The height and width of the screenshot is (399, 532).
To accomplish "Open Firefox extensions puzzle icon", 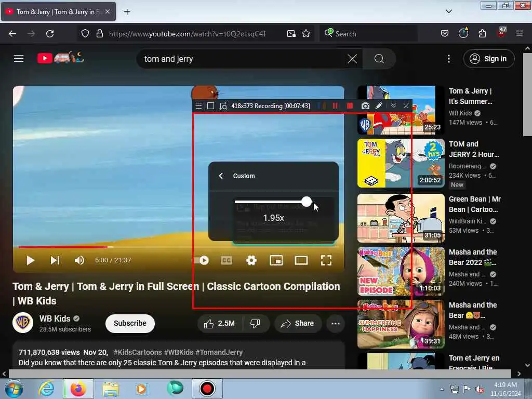I will pyautogui.click(x=482, y=34).
